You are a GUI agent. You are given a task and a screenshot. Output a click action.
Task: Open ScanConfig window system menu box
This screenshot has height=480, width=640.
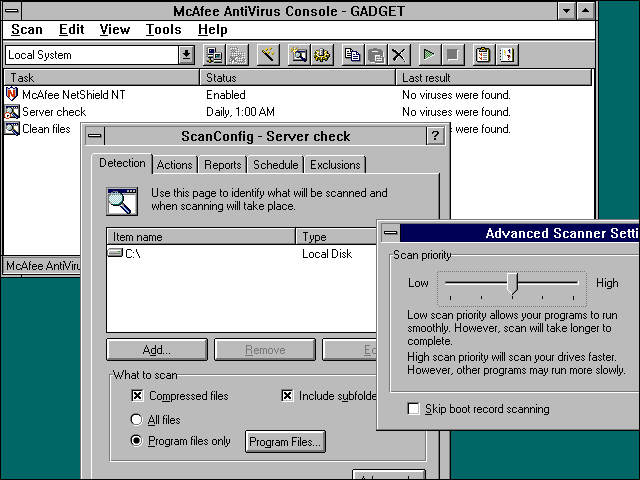tap(95, 136)
